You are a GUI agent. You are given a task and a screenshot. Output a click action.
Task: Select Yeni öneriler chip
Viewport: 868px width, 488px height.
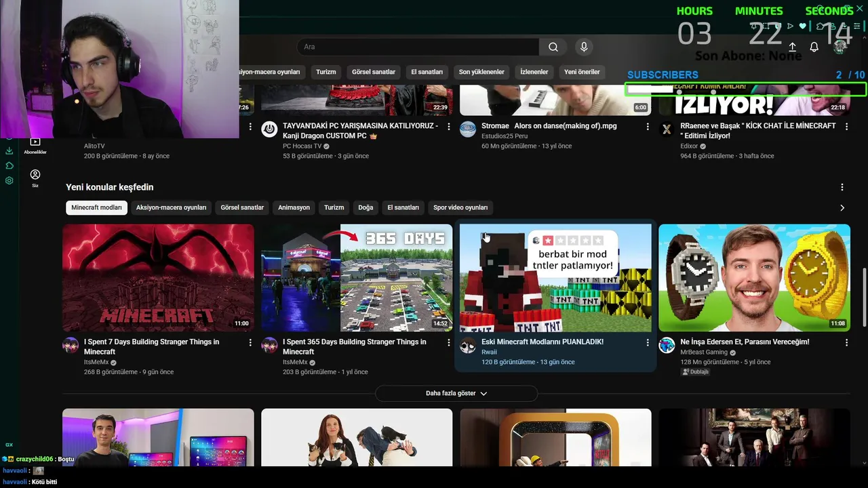582,72
